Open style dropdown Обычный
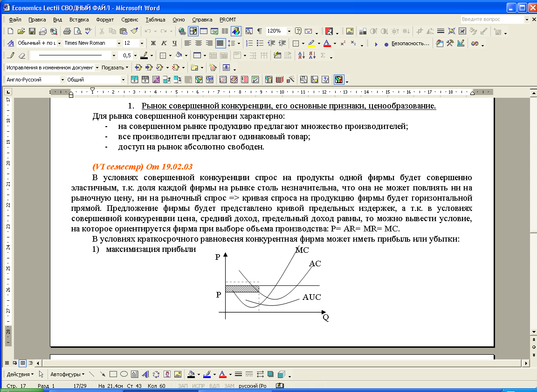This screenshot has width=537, height=392. pyautogui.click(x=59, y=43)
